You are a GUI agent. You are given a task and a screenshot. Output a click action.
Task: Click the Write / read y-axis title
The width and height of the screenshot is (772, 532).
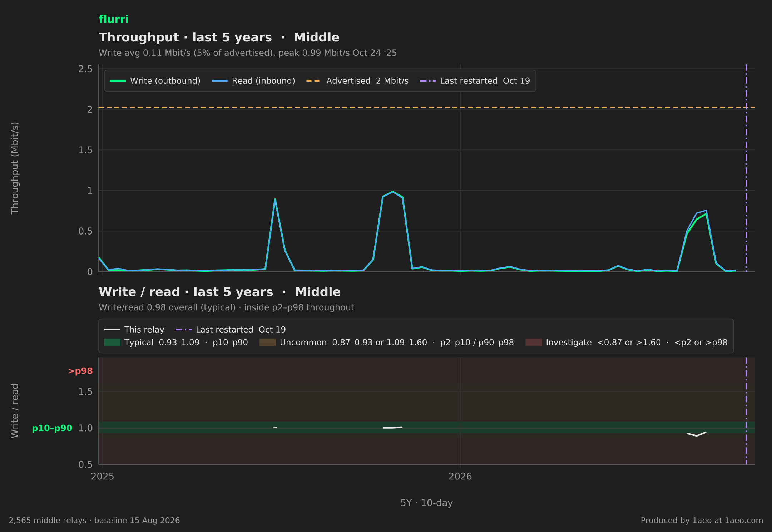coord(15,411)
